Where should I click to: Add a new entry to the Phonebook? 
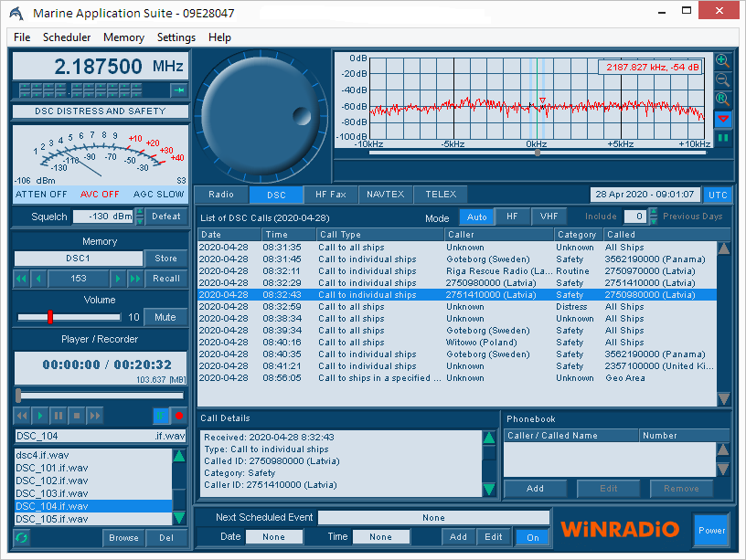pos(536,488)
